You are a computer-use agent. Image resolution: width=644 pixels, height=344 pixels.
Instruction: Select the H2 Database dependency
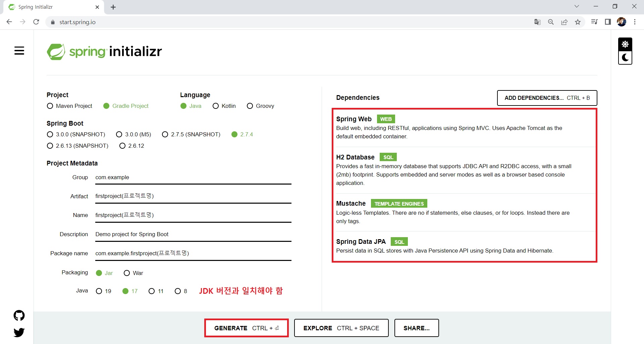(464, 170)
